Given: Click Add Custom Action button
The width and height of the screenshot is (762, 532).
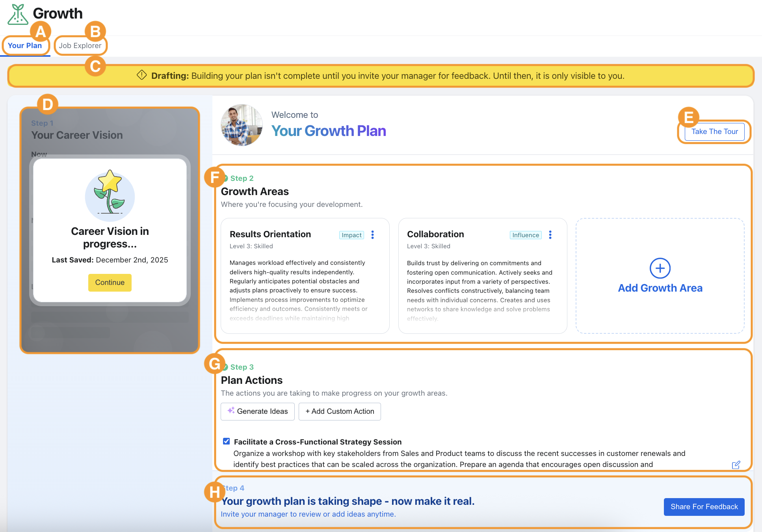Looking at the screenshot, I should [x=340, y=411].
